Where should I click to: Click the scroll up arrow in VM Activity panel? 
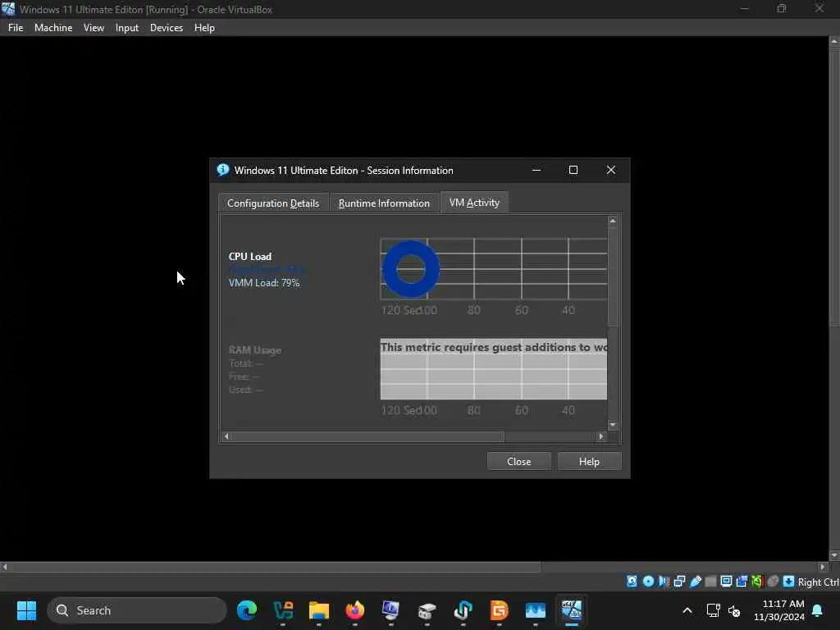pyautogui.click(x=613, y=221)
